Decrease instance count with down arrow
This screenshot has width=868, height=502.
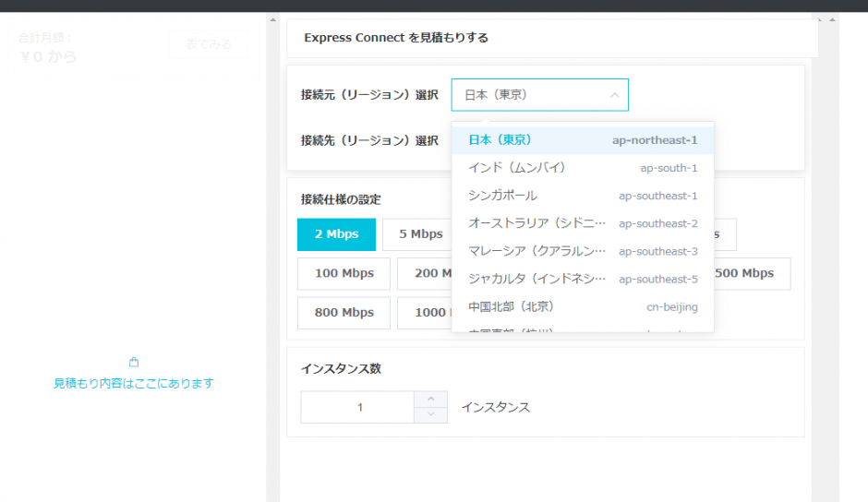point(430,414)
